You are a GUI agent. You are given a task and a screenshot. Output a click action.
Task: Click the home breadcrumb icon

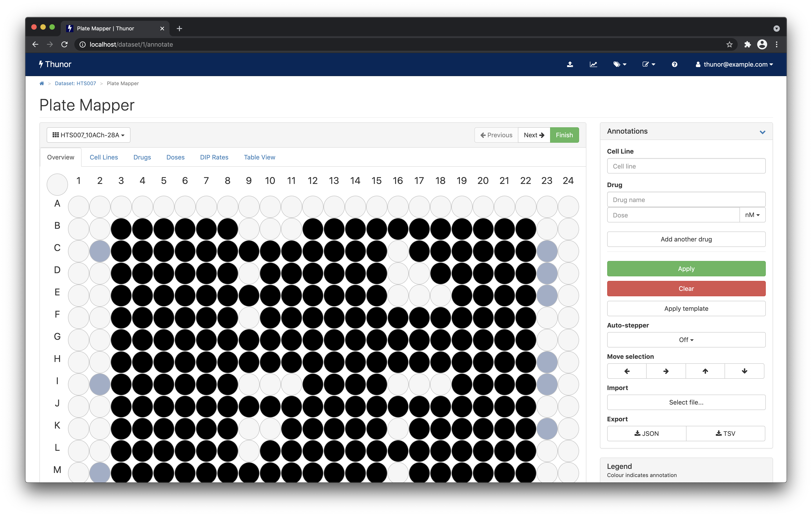(x=42, y=83)
